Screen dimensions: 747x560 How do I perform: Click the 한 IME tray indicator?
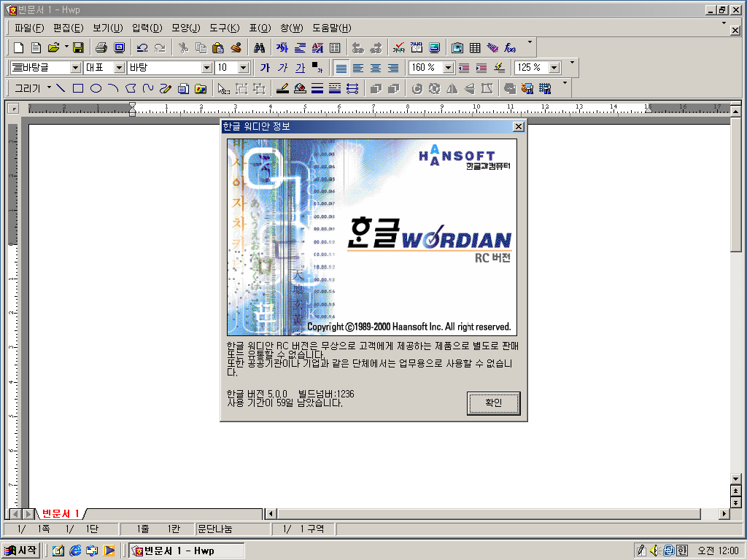click(x=682, y=551)
